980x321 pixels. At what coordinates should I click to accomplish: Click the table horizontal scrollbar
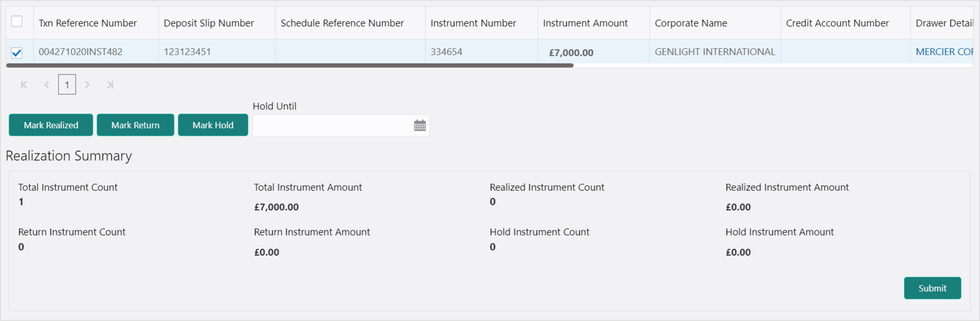click(290, 65)
